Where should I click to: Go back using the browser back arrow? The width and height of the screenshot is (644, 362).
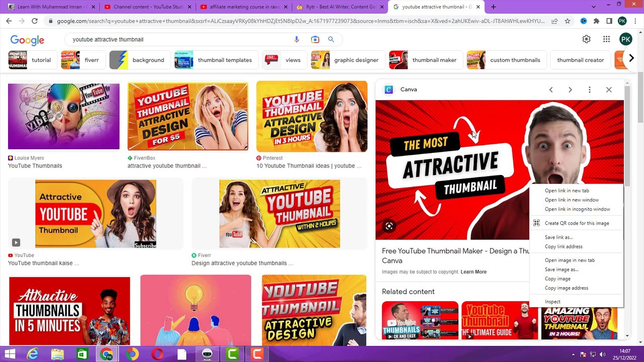[x=9, y=21]
